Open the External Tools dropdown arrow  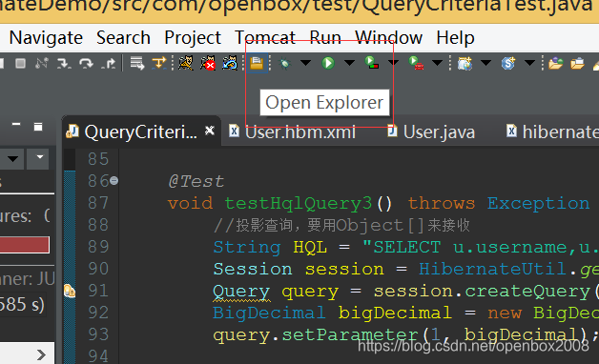click(437, 63)
